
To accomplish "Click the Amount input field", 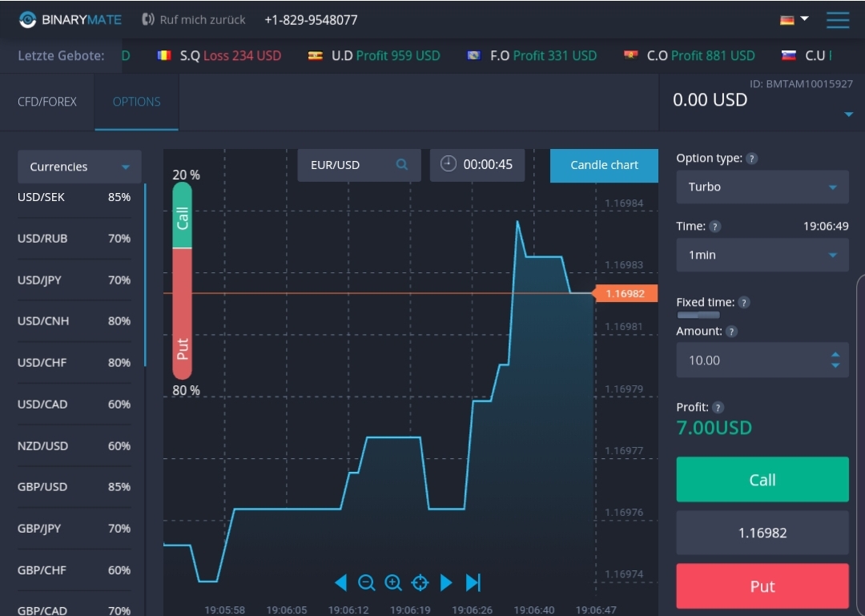I will [x=762, y=360].
